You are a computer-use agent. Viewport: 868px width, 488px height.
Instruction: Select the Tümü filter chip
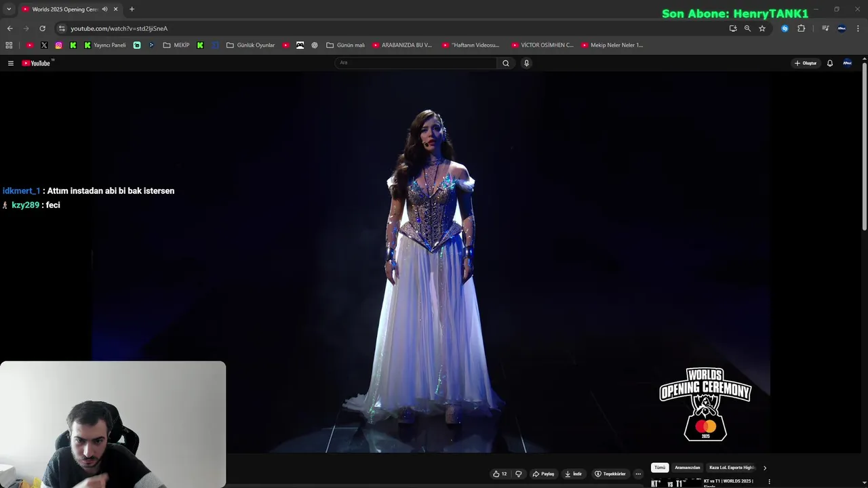click(660, 468)
